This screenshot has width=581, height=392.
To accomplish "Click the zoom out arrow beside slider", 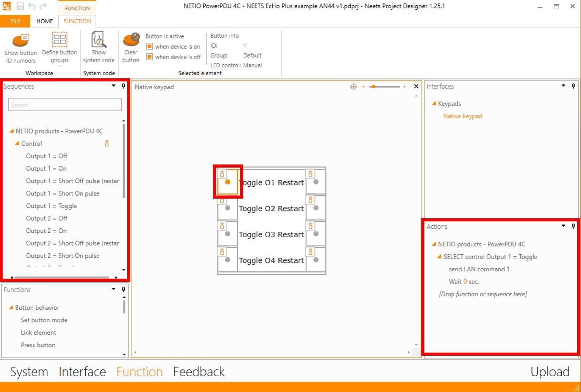I will click(363, 87).
